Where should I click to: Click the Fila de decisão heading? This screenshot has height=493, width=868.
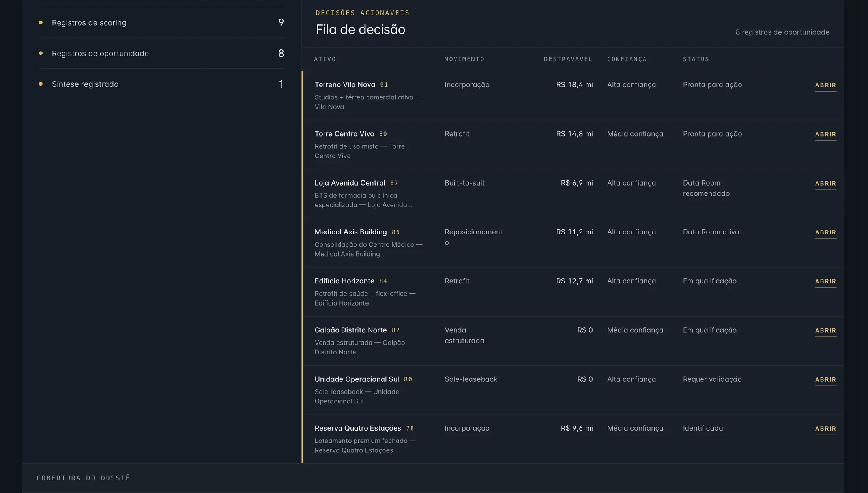pyautogui.click(x=360, y=30)
